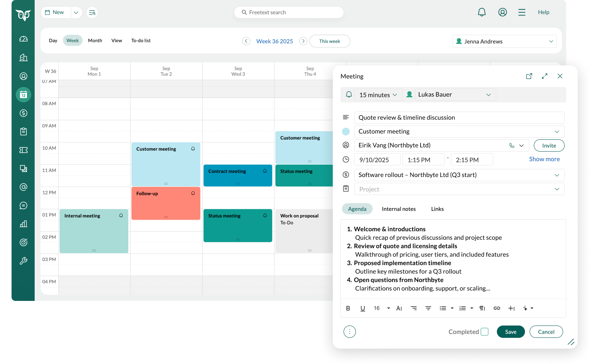Image resolution: width=597 pixels, height=364 pixels.
Task: Toggle underline formatting for agenda text
Action: coord(362,308)
